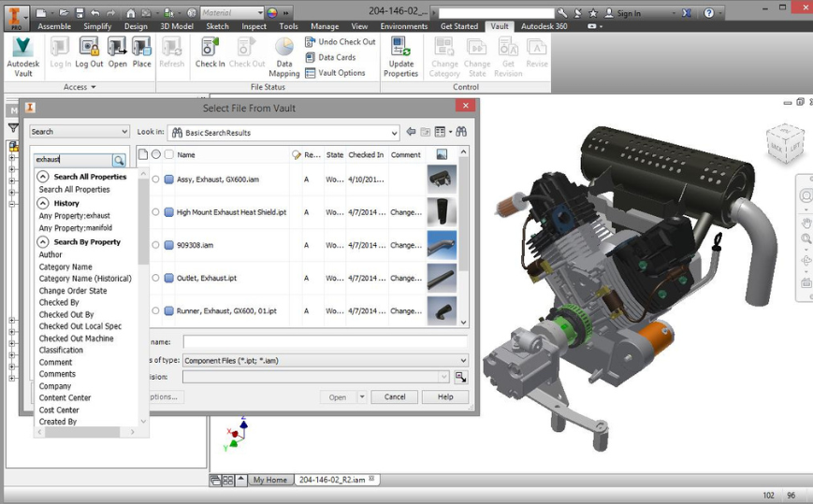Open the Revision dropdown

[x=316, y=377]
